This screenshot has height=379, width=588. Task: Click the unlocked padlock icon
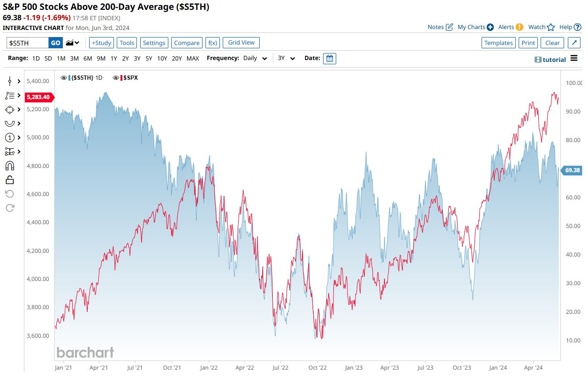click(x=9, y=180)
